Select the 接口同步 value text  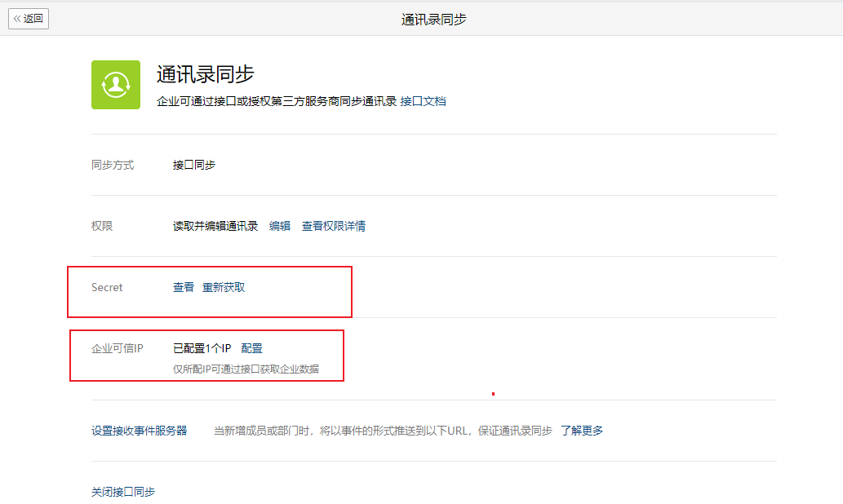pyautogui.click(x=194, y=165)
